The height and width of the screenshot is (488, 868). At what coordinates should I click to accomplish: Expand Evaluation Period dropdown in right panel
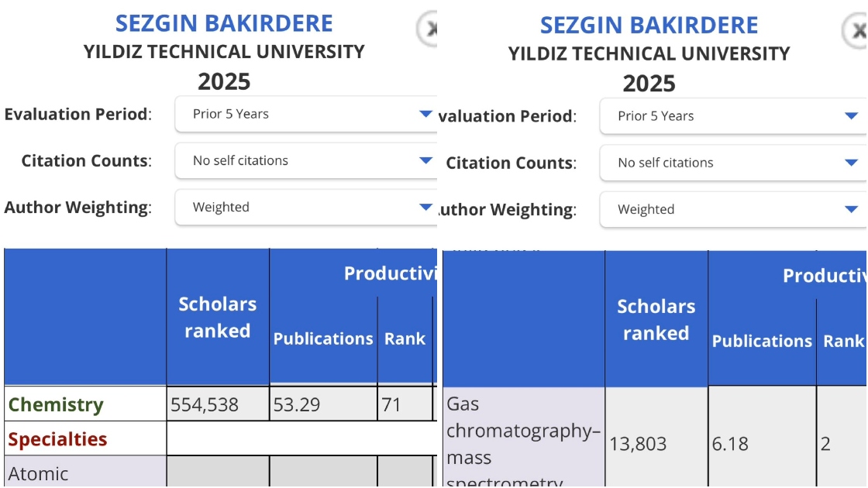pos(732,117)
